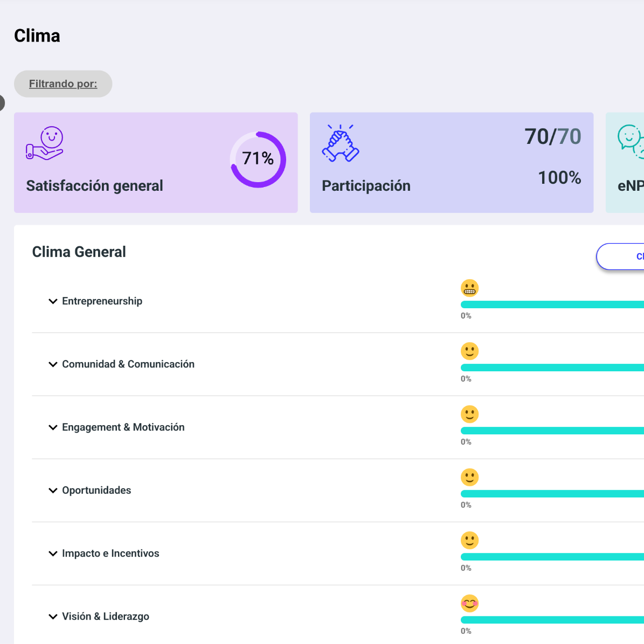Click the grimacing emoji for Entrepreneurship
Viewport: 644px width, 644px height.
(x=469, y=288)
